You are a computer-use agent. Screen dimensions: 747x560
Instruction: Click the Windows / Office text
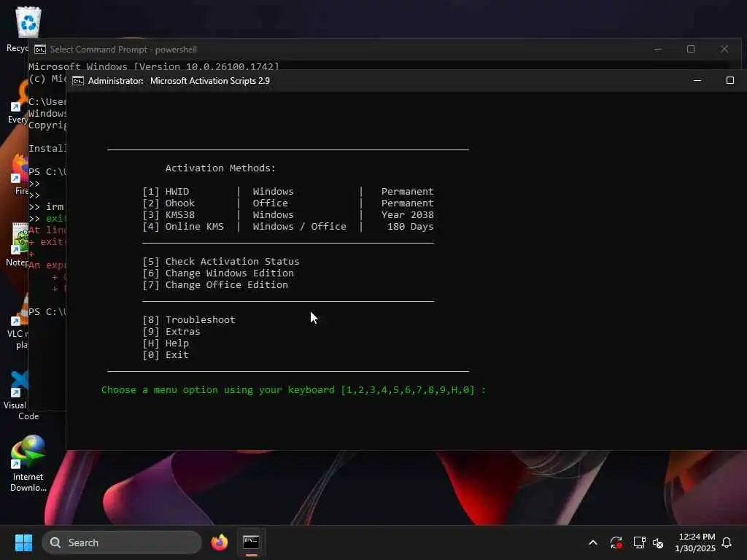pyautogui.click(x=300, y=227)
